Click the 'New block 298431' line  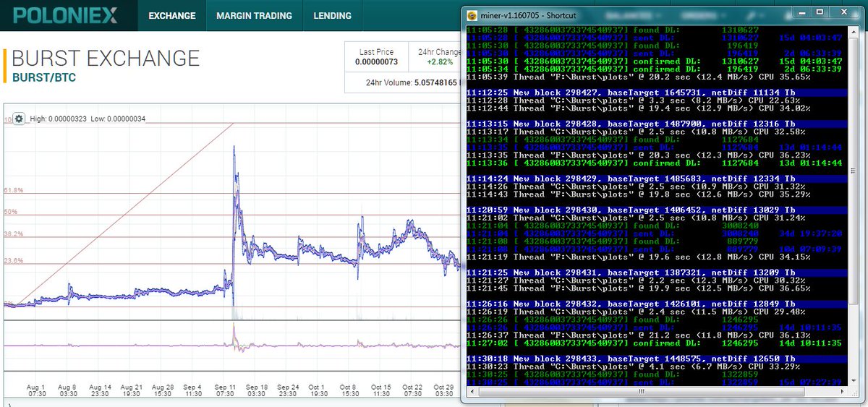(657, 273)
